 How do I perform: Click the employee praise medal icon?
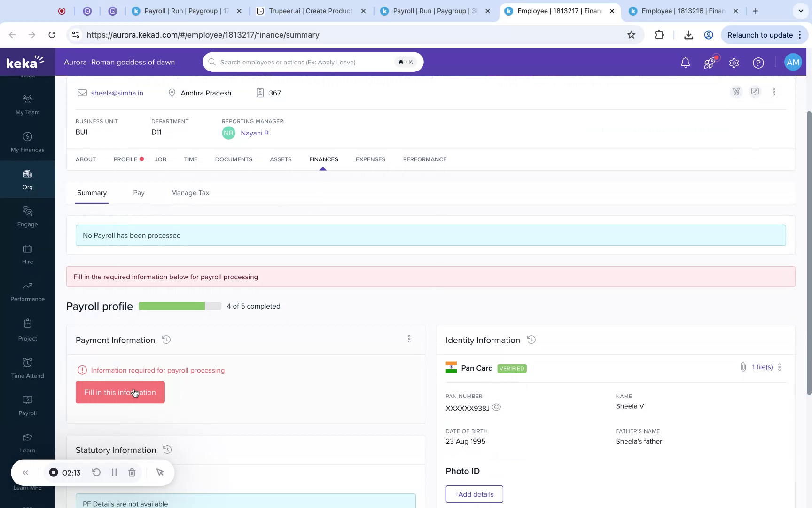(736, 92)
